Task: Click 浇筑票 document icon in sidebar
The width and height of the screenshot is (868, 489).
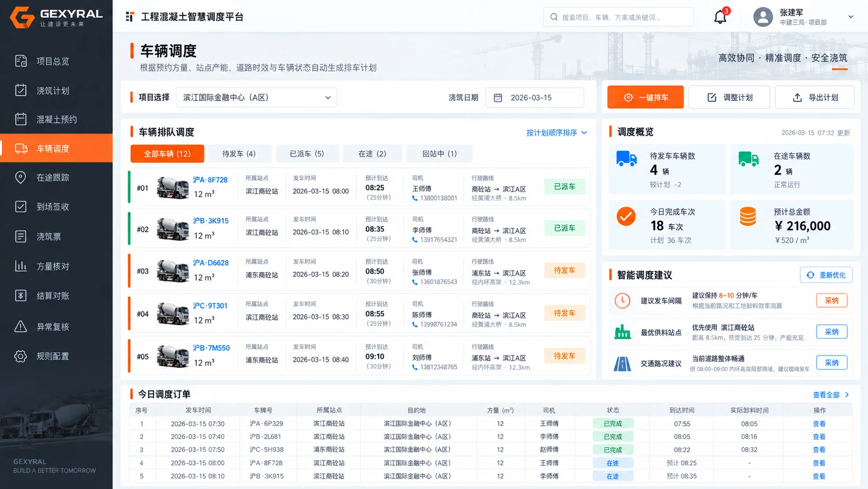Action: 21,236
